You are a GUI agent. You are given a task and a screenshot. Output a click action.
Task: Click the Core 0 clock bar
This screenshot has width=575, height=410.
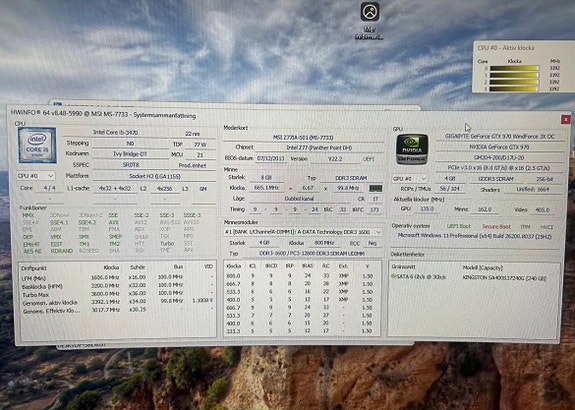(515, 68)
